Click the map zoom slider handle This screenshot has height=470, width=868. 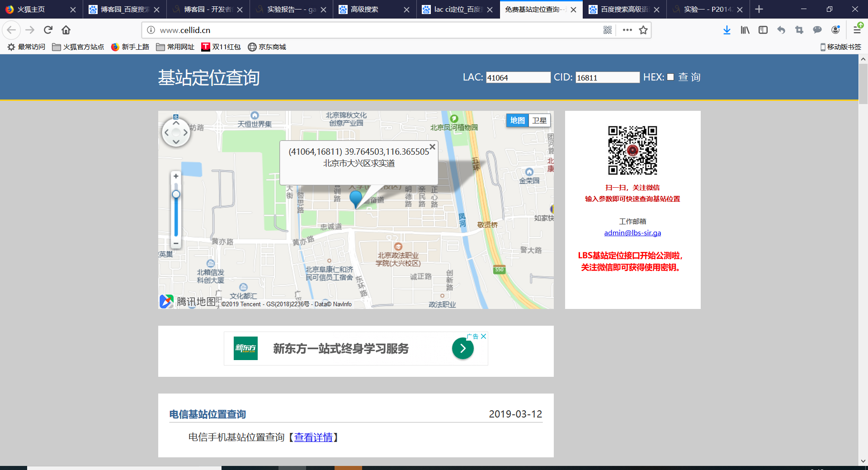(x=176, y=195)
